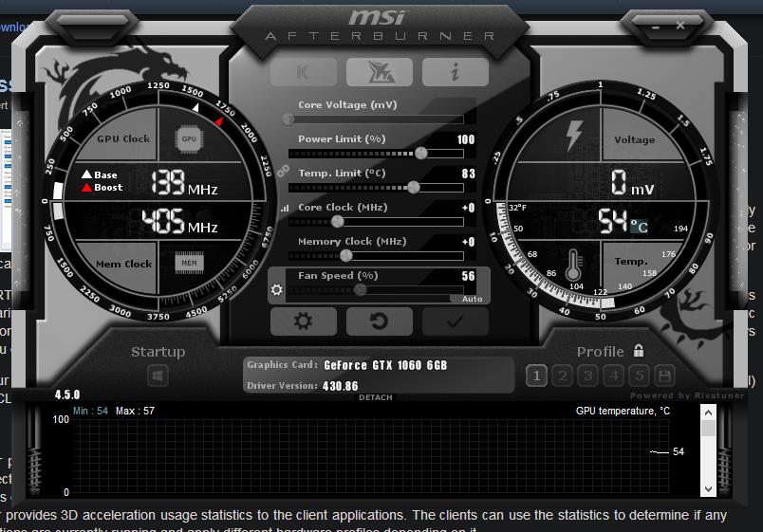Select profile slot 4
The height and width of the screenshot is (532, 763).
614,376
